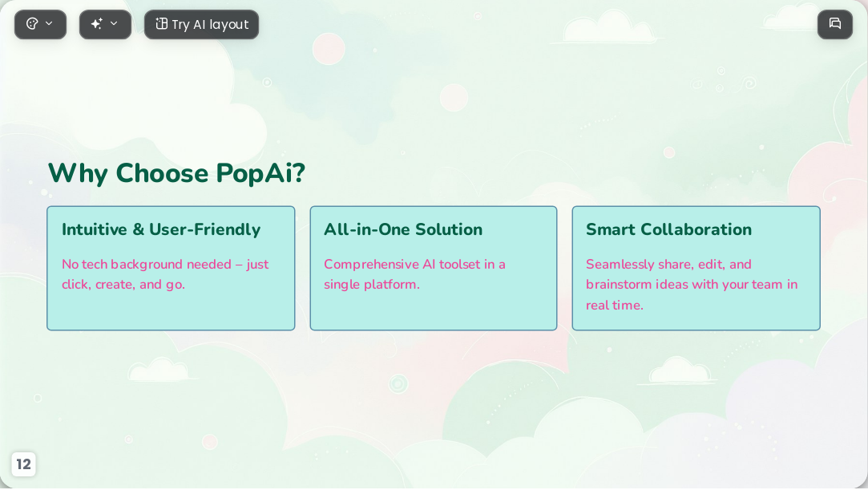
Task: Open the AI sparkle tools dropdown
Action: (x=105, y=24)
